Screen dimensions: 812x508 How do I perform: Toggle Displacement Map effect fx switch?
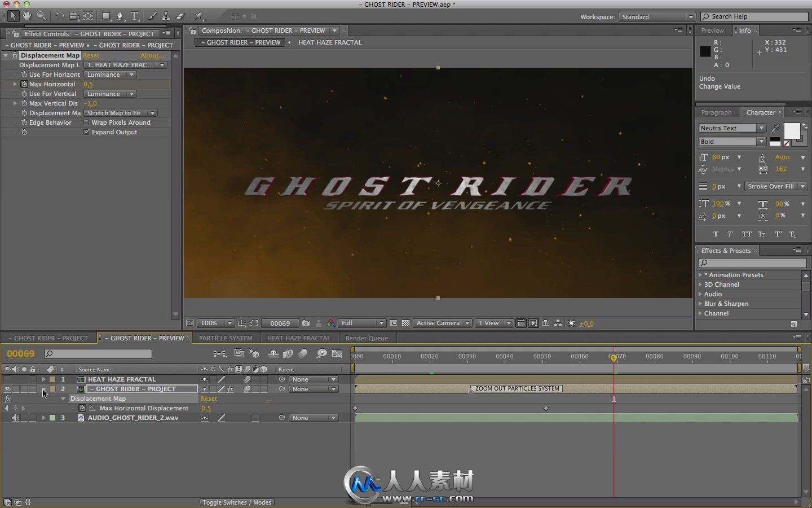(15, 55)
